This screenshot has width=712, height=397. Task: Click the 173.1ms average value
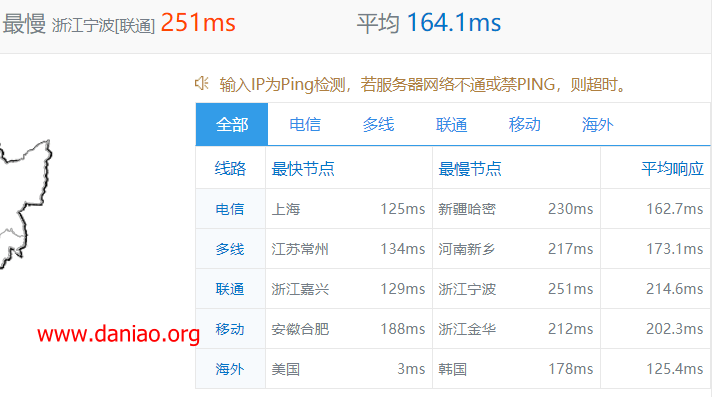point(675,249)
